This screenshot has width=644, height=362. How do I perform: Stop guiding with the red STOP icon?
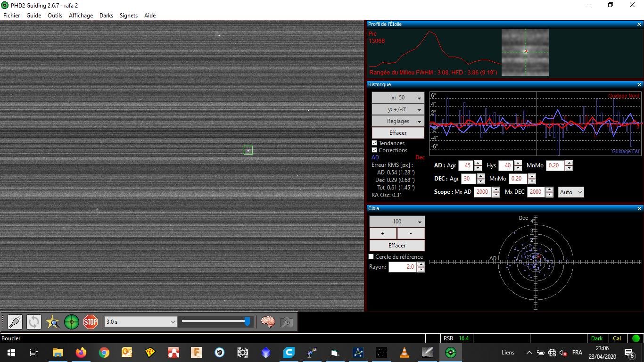click(91, 322)
